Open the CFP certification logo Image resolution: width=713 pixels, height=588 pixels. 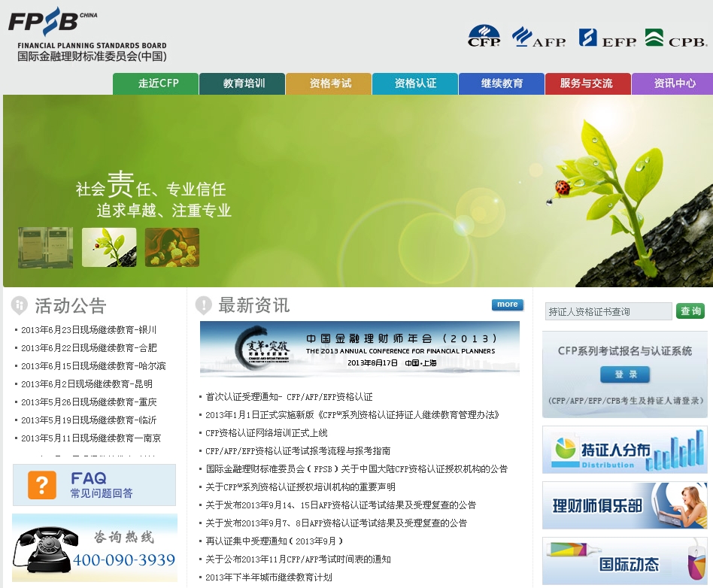click(484, 36)
